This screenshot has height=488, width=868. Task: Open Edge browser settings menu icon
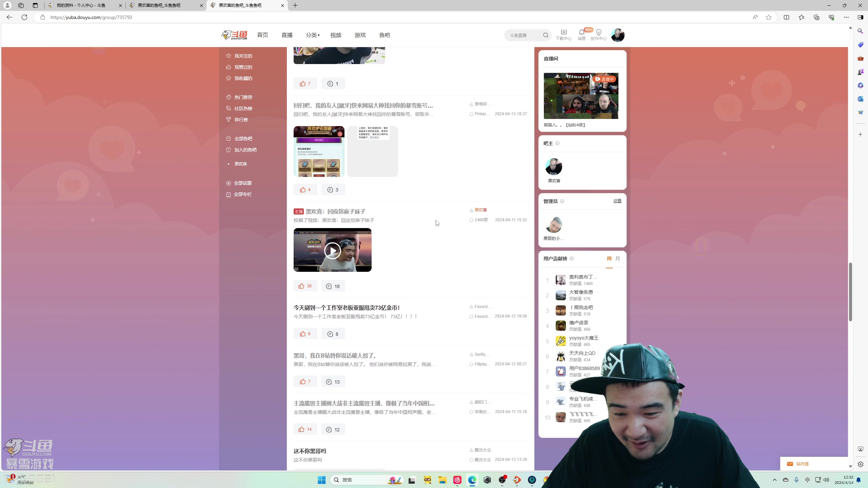[x=846, y=17]
